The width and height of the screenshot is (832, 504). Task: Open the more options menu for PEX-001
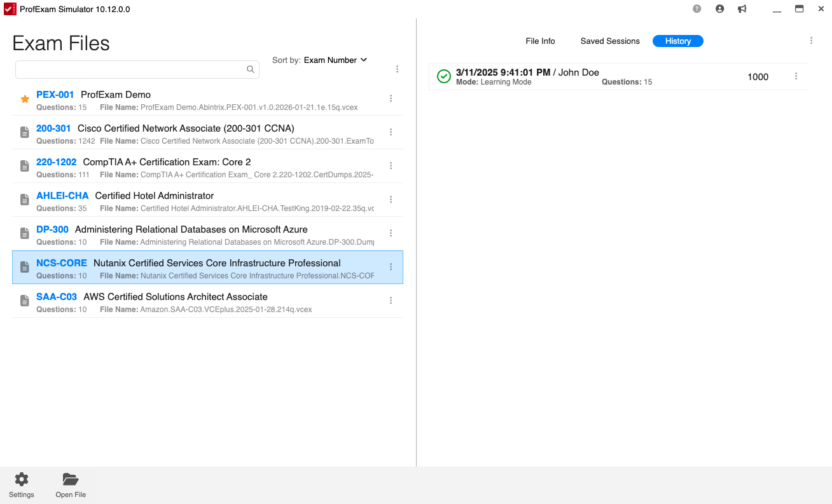(391, 99)
